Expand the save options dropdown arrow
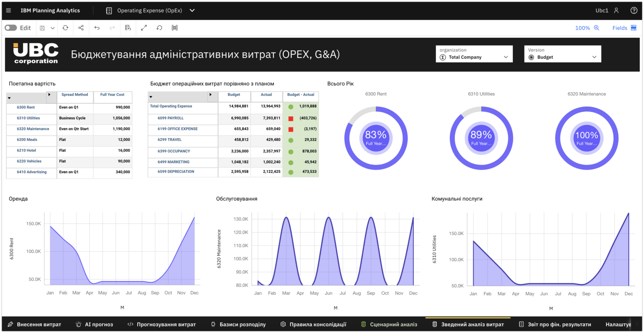The width and height of the screenshot is (644, 333). tap(53, 28)
